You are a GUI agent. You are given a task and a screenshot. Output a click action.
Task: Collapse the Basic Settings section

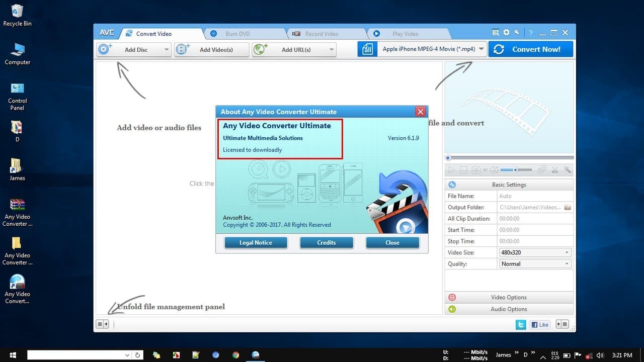click(x=509, y=185)
